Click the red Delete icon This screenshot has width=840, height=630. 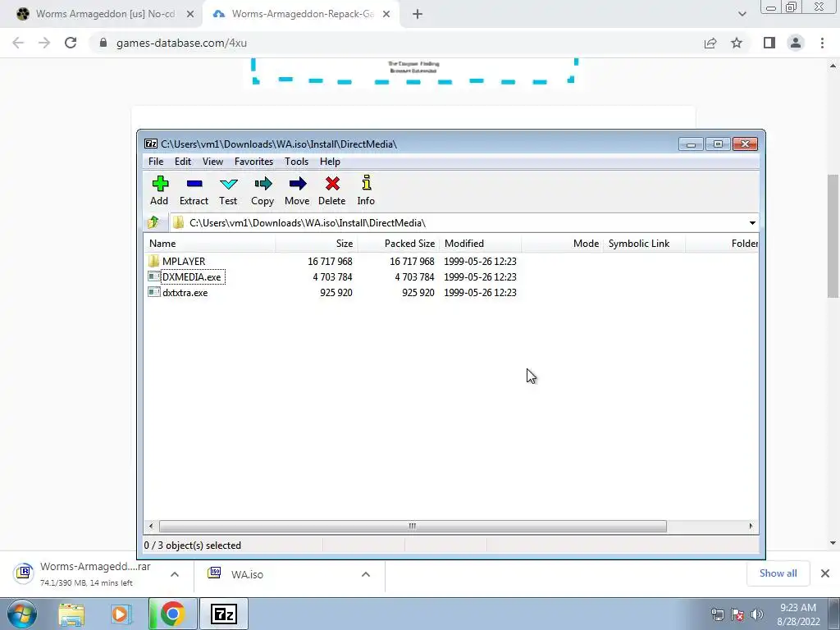click(331, 190)
